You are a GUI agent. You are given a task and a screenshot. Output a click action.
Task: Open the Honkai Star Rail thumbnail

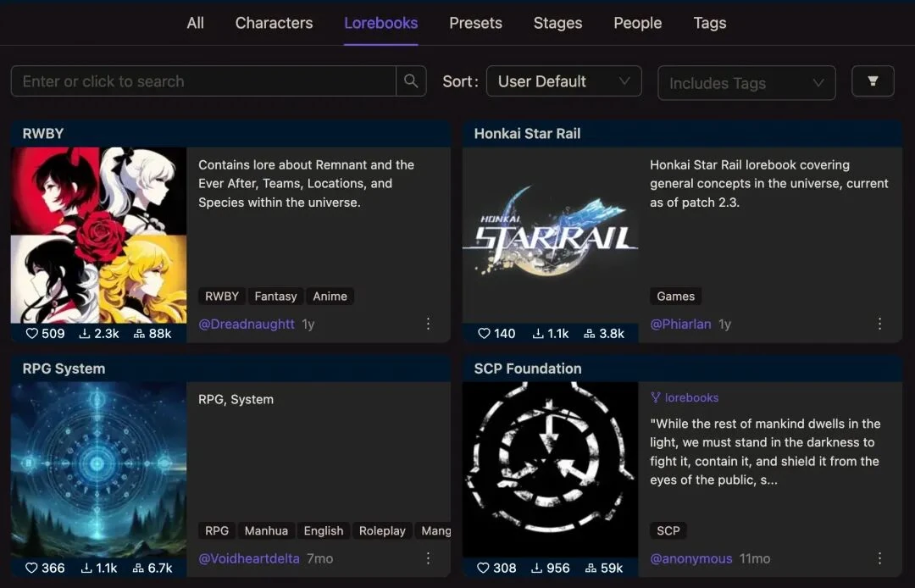[550, 236]
